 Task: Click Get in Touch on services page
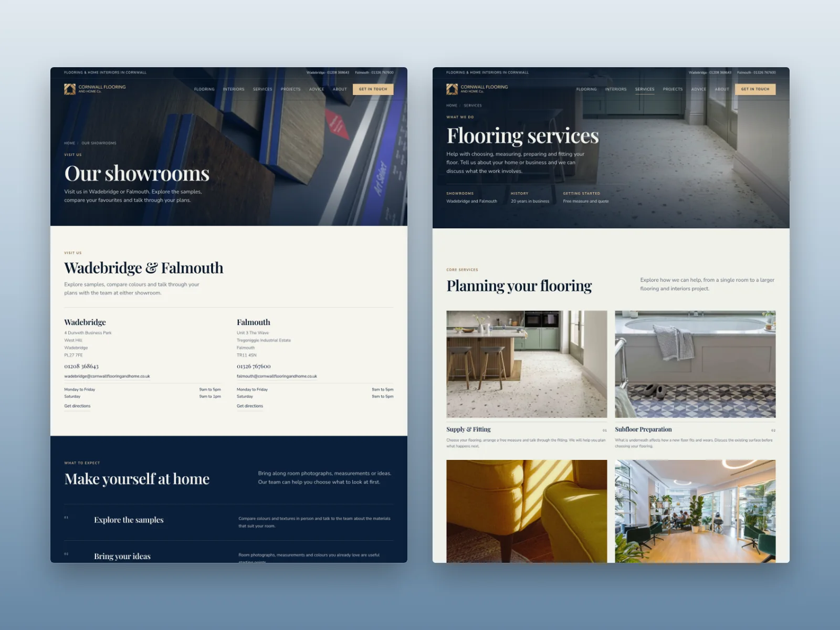pos(755,89)
